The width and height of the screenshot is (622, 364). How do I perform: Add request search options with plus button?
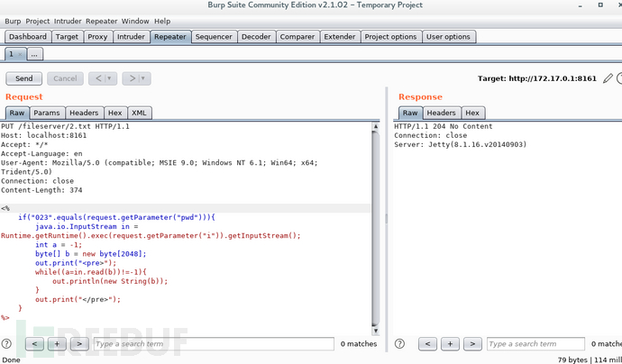pyautogui.click(x=57, y=344)
